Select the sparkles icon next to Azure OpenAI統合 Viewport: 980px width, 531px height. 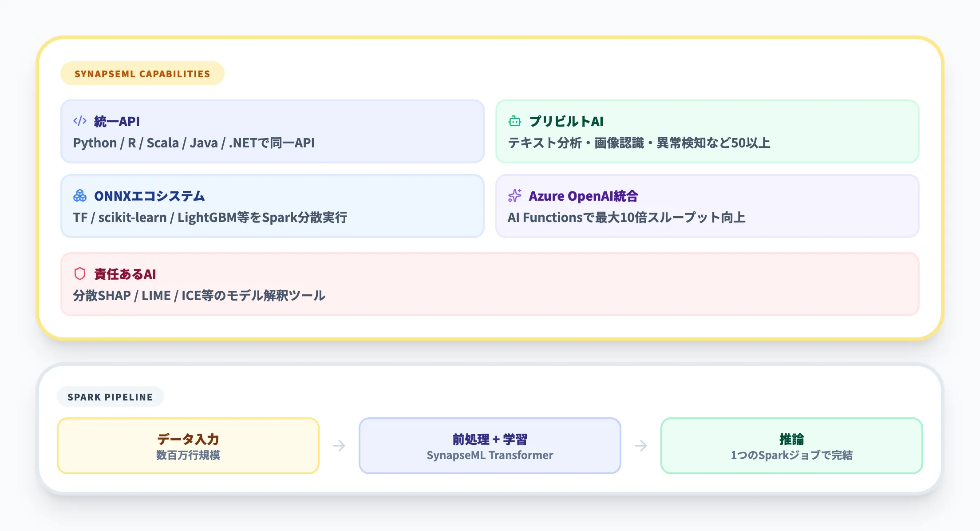tap(514, 195)
